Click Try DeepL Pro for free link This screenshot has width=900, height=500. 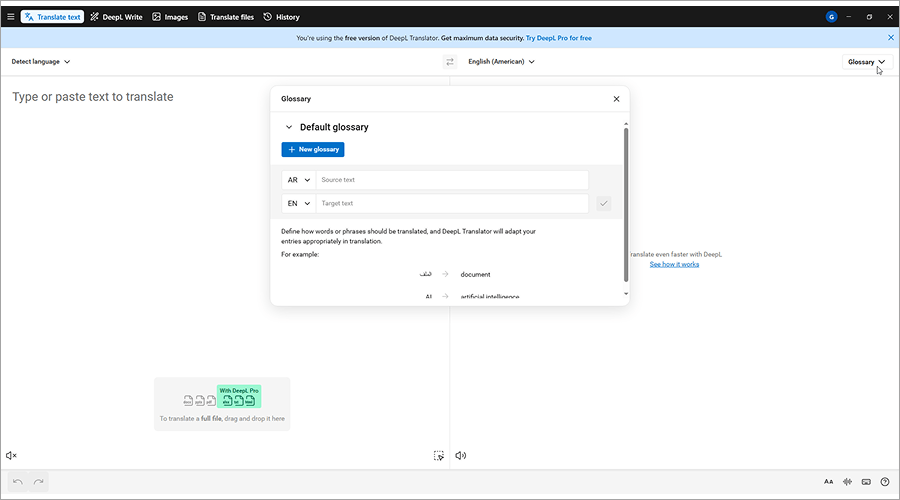tap(558, 38)
